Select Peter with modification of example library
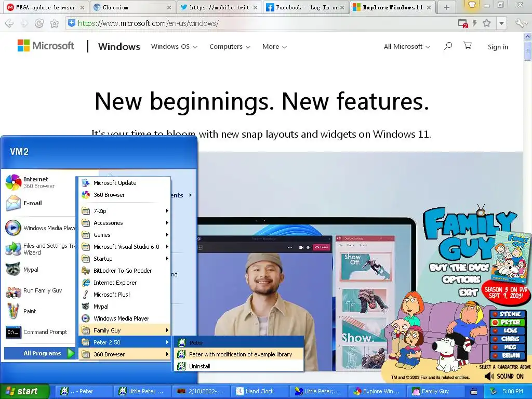 click(x=239, y=354)
